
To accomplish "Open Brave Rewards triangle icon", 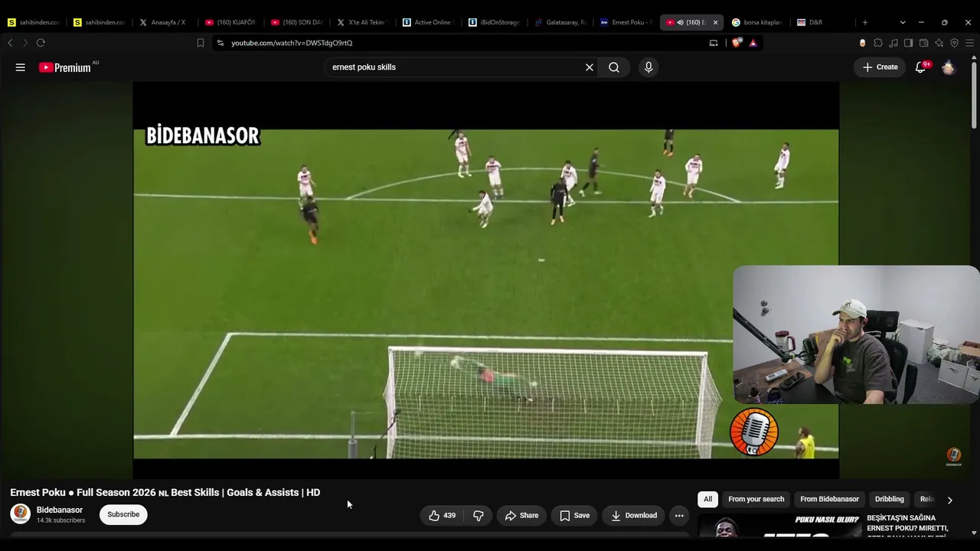I will coord(753,43).
